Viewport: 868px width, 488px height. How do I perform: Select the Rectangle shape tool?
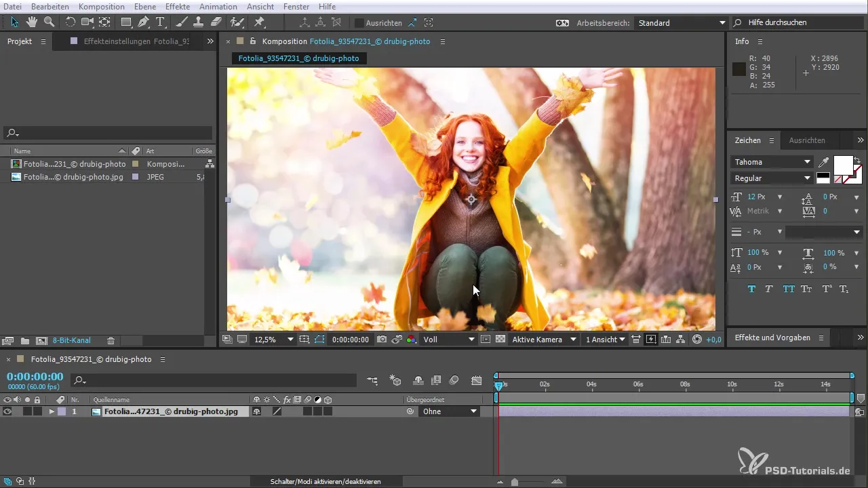pyautogui.click(x=127, y=22)
